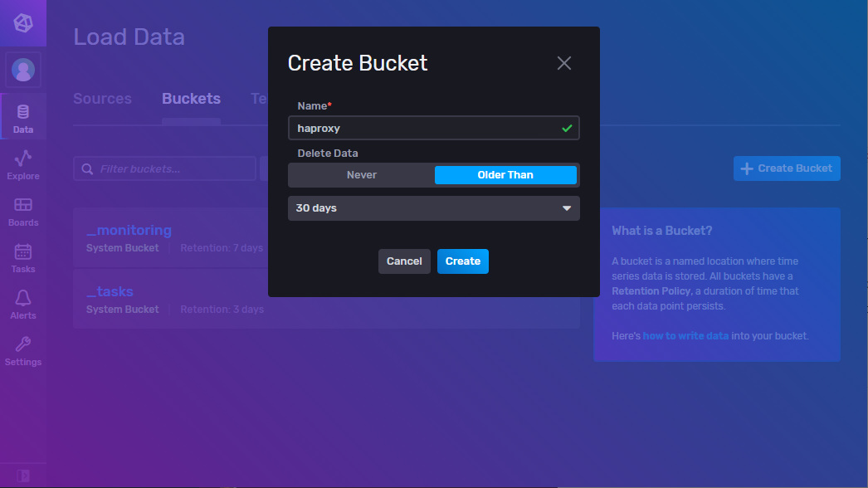The width and height of the screenshot is (868, 488).
Task: Expand the _tasks system bucket
Action: 110,291
